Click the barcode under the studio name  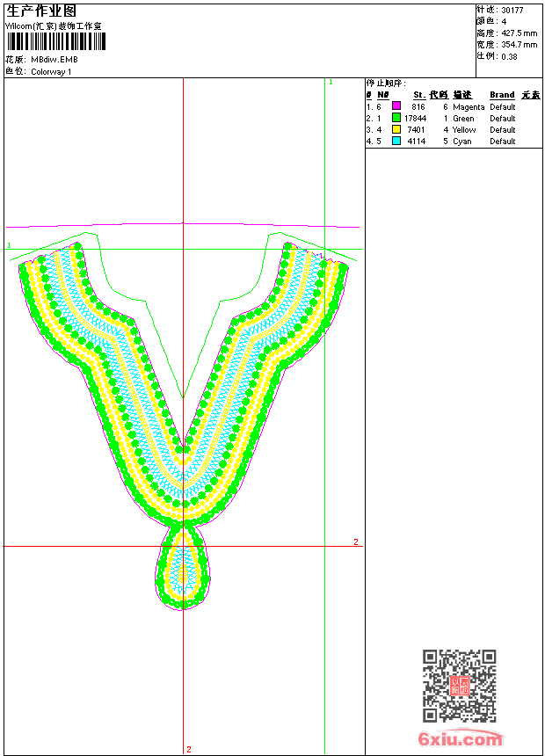coord(55,41)
